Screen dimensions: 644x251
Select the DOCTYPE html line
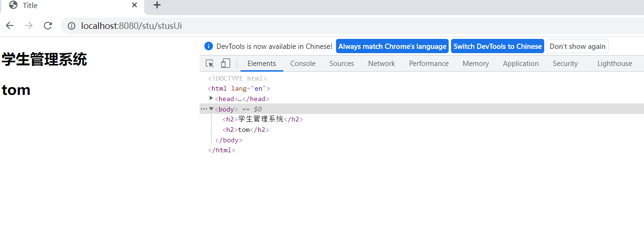click(237, 78)
